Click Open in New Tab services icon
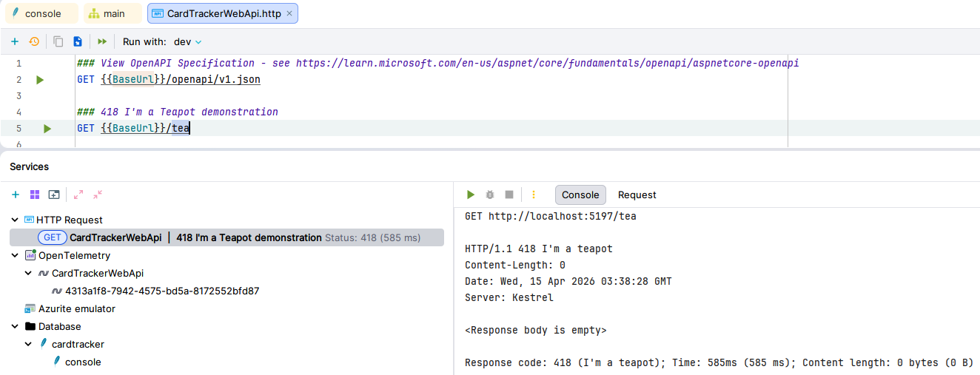980x375 pixels. [x=54, y=195]
